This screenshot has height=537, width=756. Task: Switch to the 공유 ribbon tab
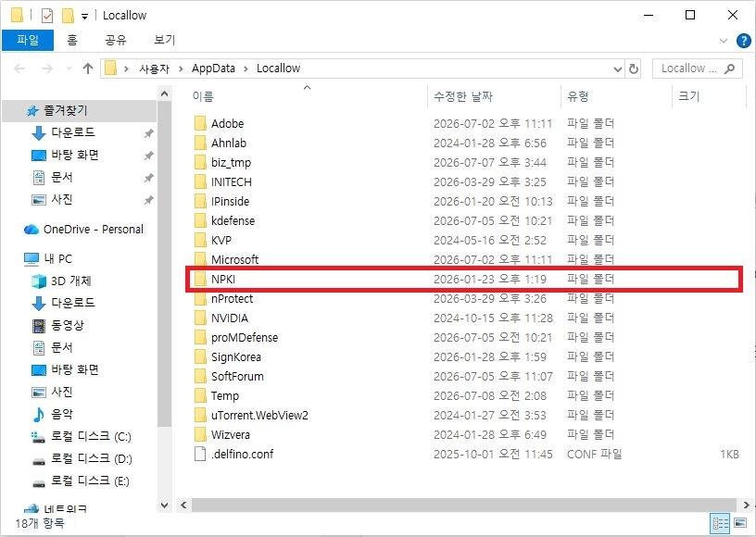116,40
